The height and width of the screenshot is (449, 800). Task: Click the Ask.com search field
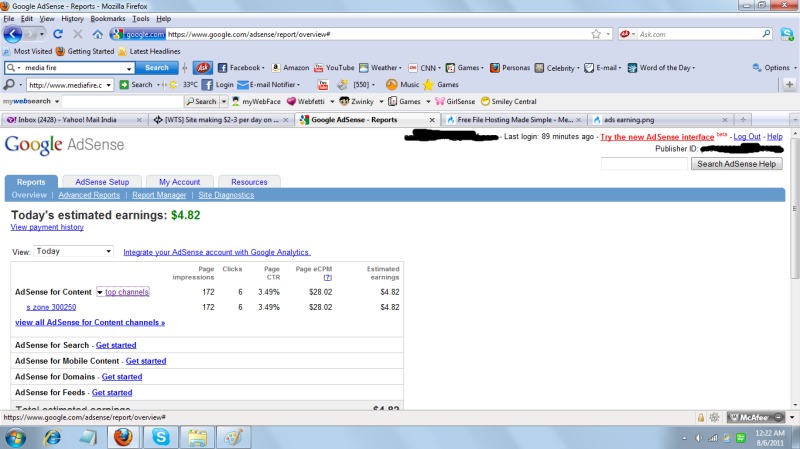699,34
